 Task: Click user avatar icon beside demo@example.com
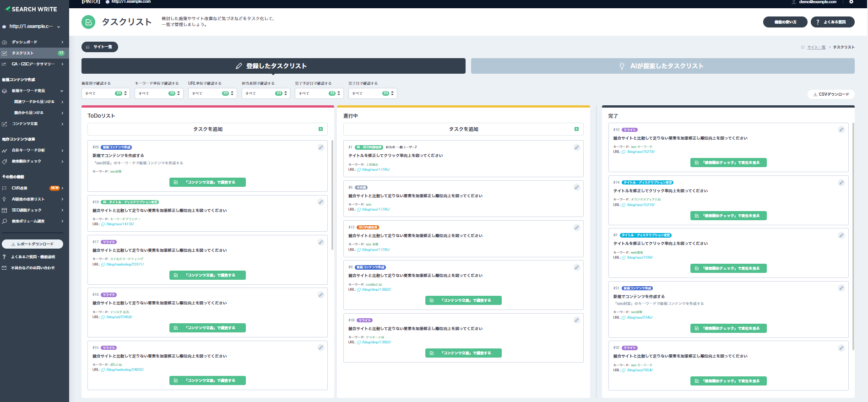794,2
